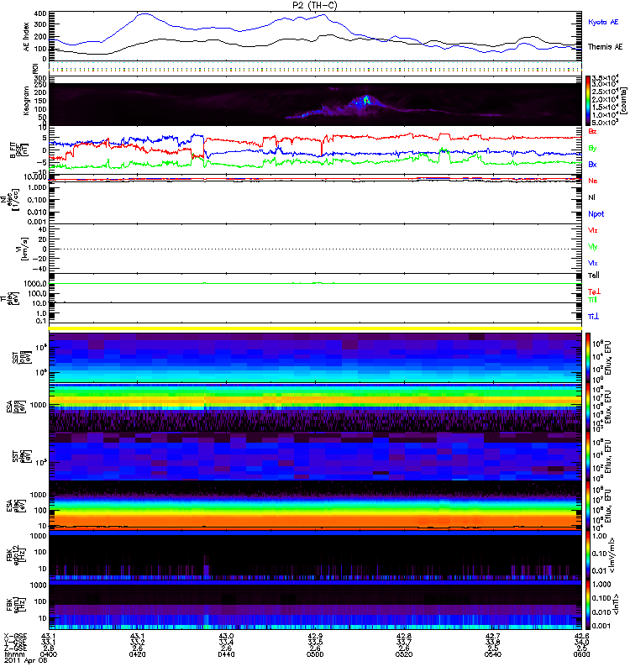This screenshot has height=672, width=630.
Task: Click the black "Te||" temperature legend label
Action: click(x=594, y=276)
